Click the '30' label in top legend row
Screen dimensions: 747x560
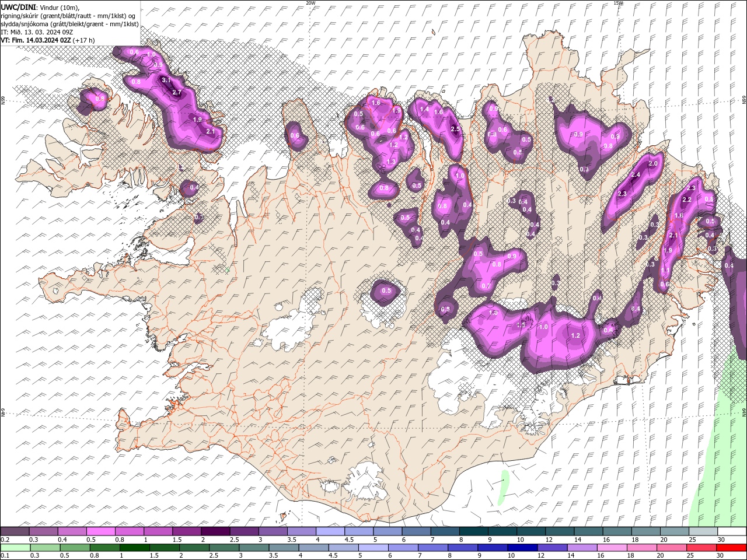pyautogui.click(x=721, y=540)
